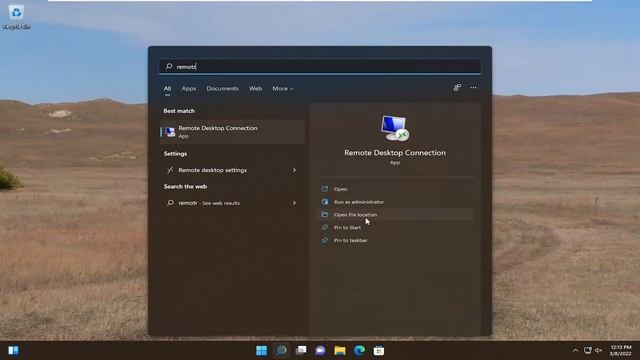Click the 'Remote Desktop Connection' title in details pane
Viewport: 640px width, 360px height.
point(395,153)
